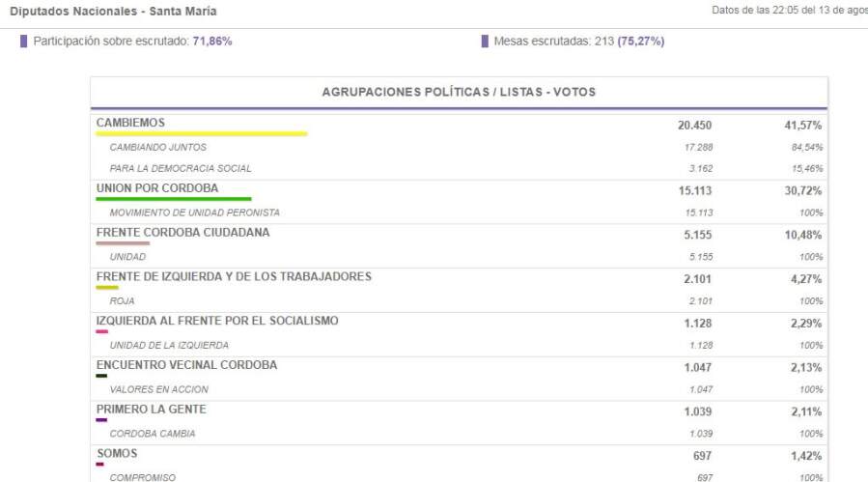This screenshot has height=482, width=868.
Task: Click the purple marker beside Mesas escrutadas
Action: pos(484,42)
